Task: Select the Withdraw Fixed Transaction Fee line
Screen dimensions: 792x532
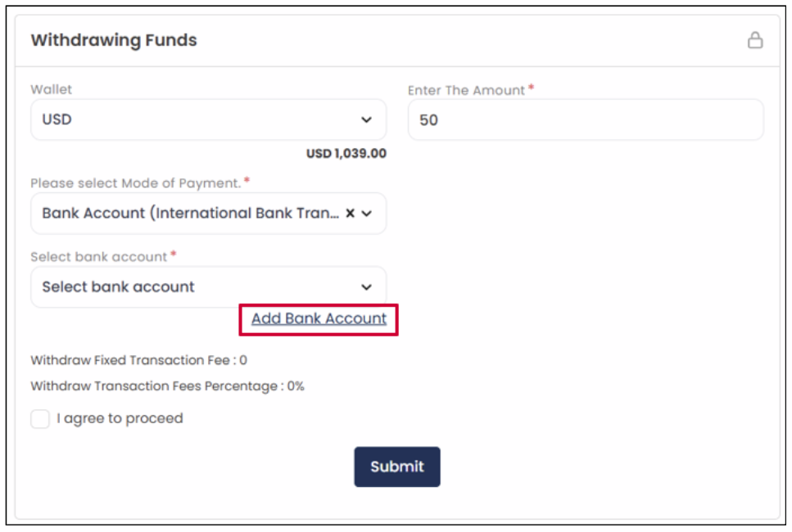Action: pos(139,360)
